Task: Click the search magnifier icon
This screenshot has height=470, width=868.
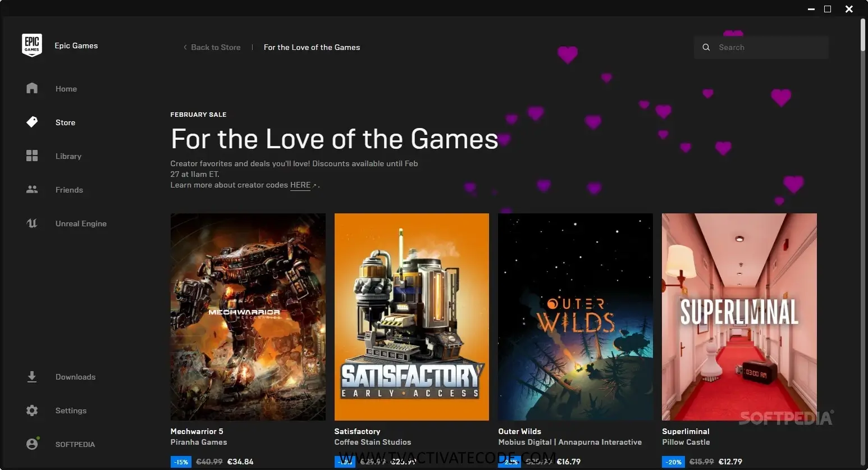Action: click(x=706, y=48)
